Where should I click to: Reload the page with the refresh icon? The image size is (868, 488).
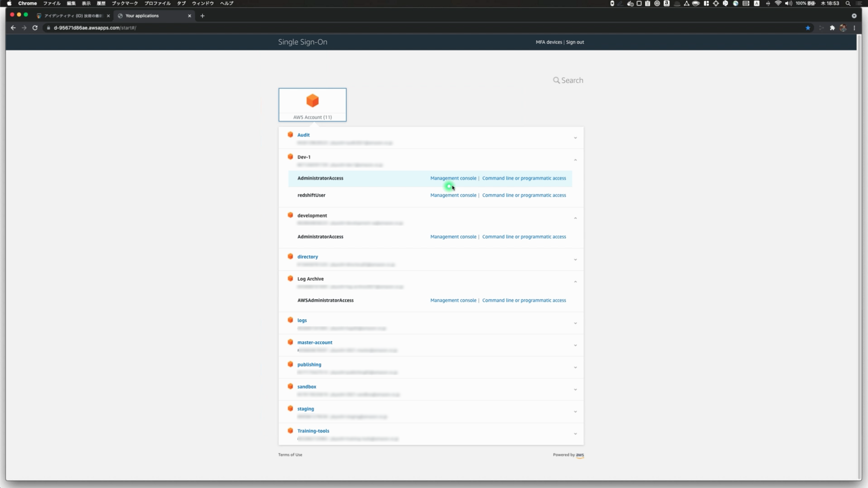35,28
